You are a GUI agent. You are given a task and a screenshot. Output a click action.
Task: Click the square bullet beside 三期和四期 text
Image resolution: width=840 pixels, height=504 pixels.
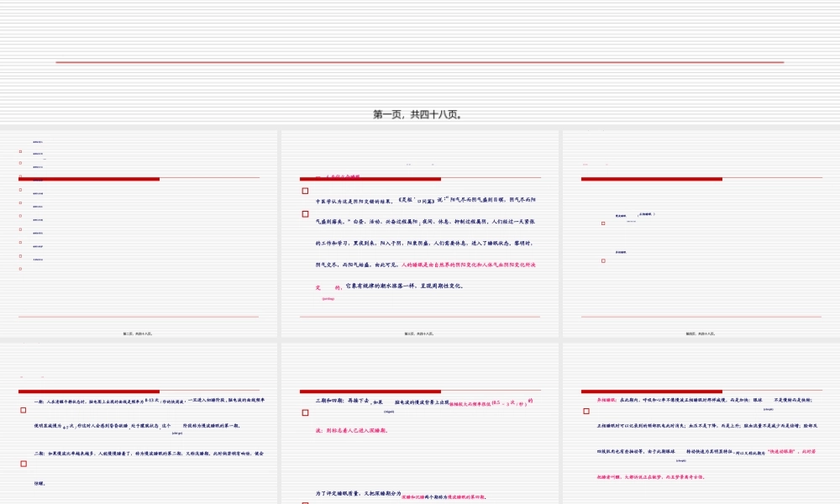click(306, 412)
